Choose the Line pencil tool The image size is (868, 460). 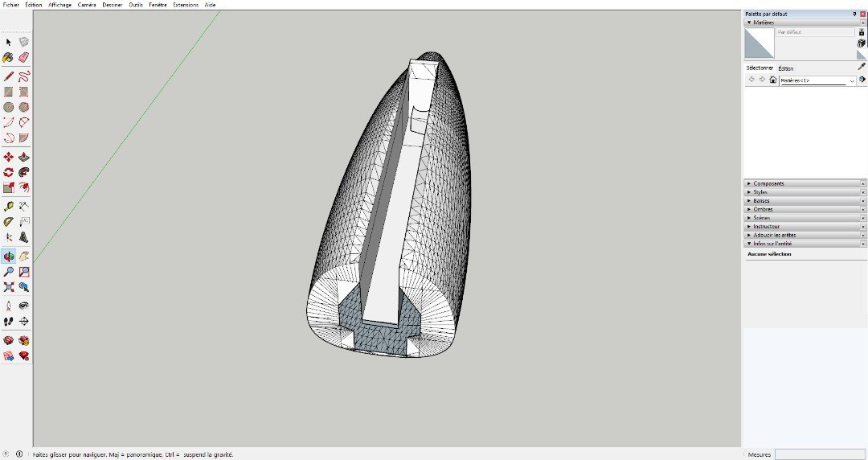point(9,76)
